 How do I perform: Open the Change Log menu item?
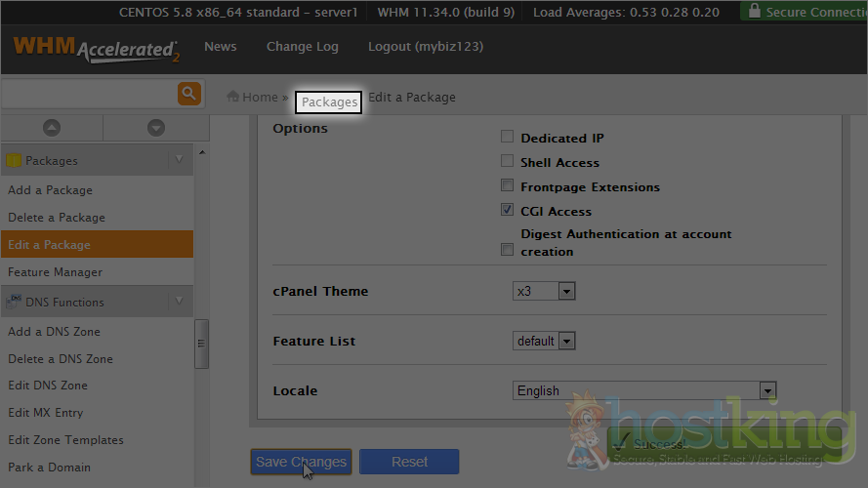tap(302, 47)
